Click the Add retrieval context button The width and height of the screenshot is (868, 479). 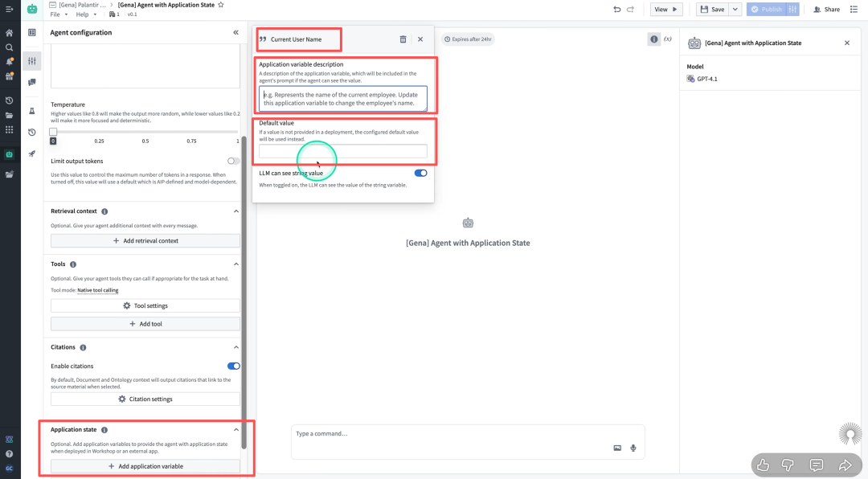(x=145, y=241)
